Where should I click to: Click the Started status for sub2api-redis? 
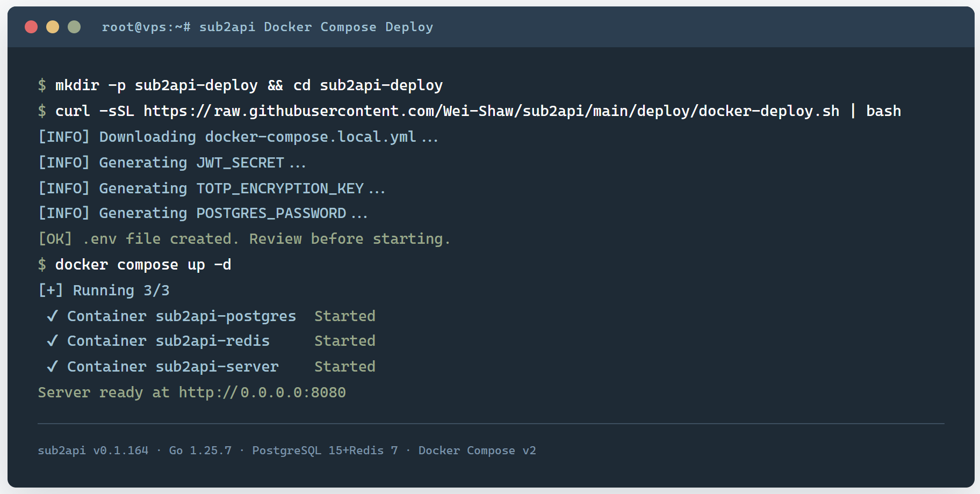[x=345, y=341]
